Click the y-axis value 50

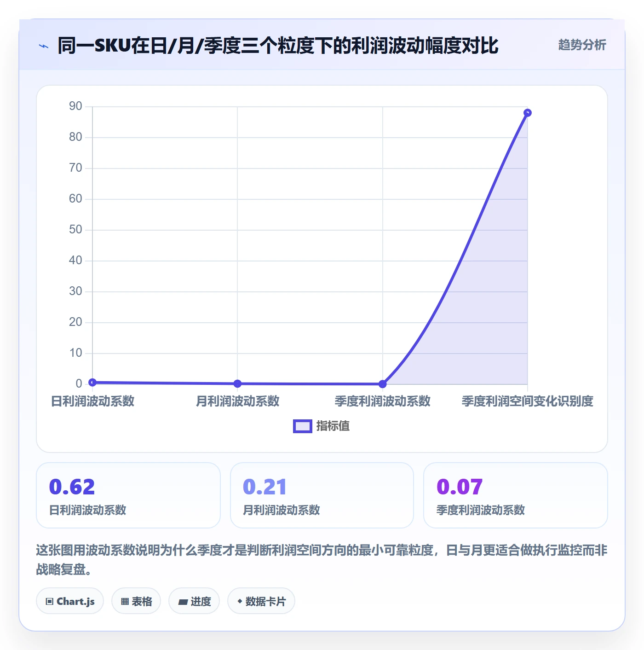point(75,230)
